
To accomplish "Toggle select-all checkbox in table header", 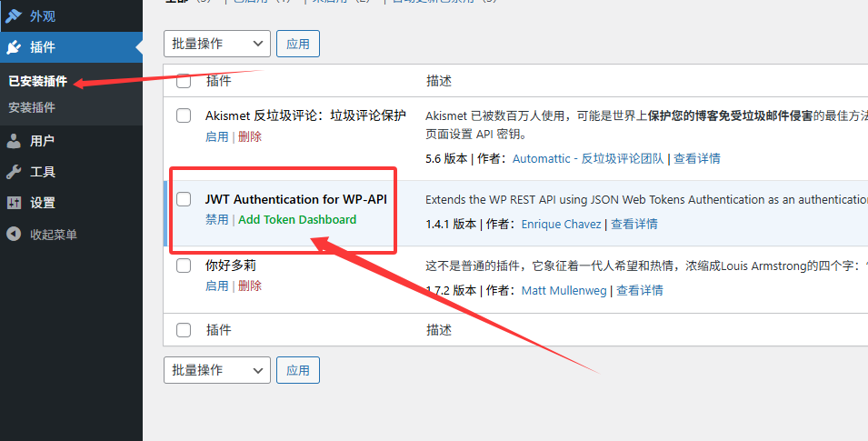I will coord(184,81).
